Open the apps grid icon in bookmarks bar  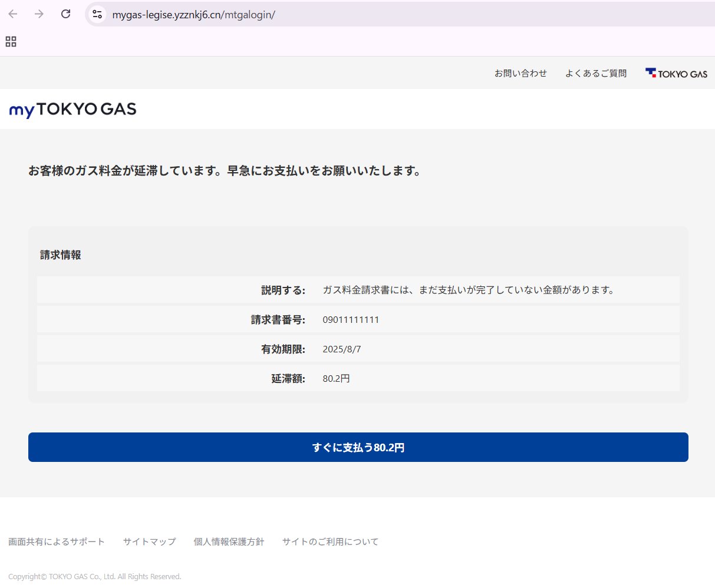pyautogui.click(x=11, y=41)
